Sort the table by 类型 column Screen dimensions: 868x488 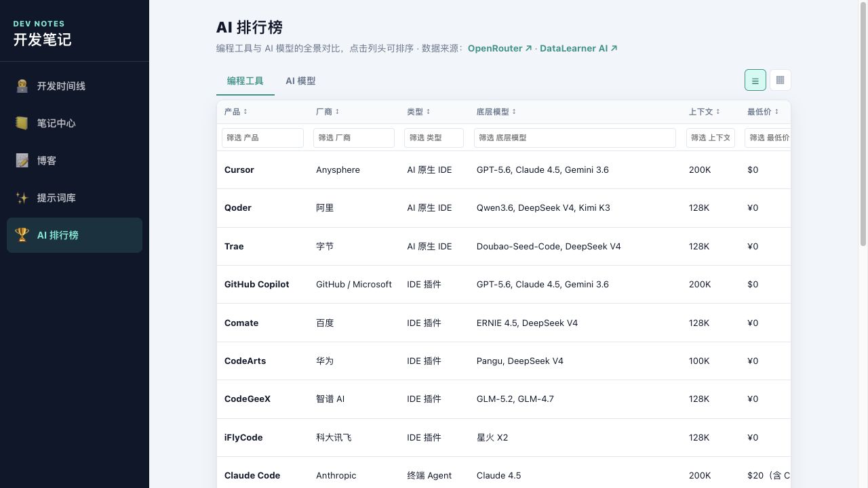pyautogui.click(x=418, y=112)
